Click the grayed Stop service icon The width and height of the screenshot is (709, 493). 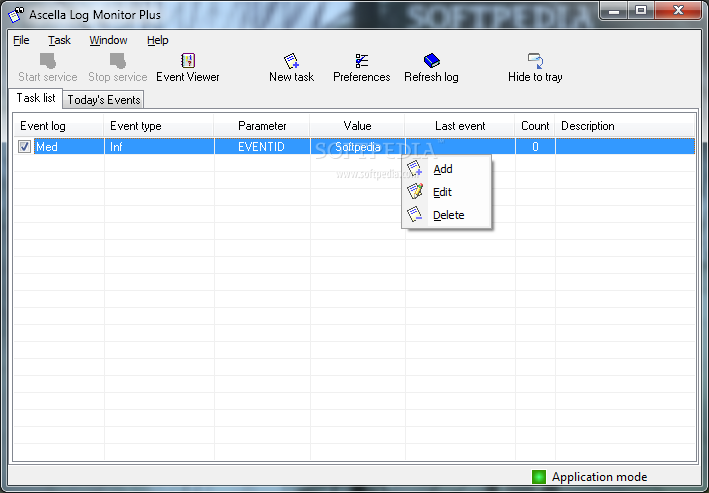118,60
